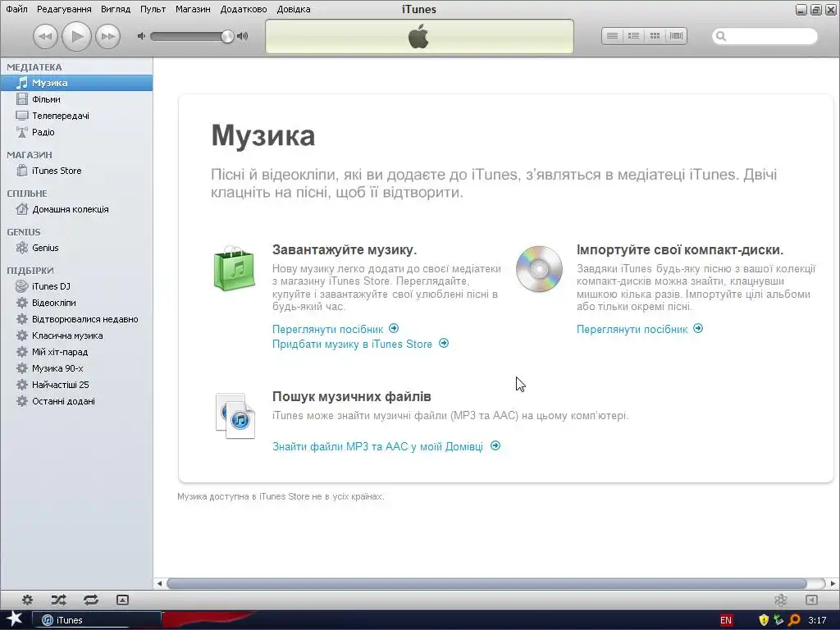The height and width of the screenshot is (630, 840).
Task: Open Найчастіші 25 playlist
Action: click(76, 385)
